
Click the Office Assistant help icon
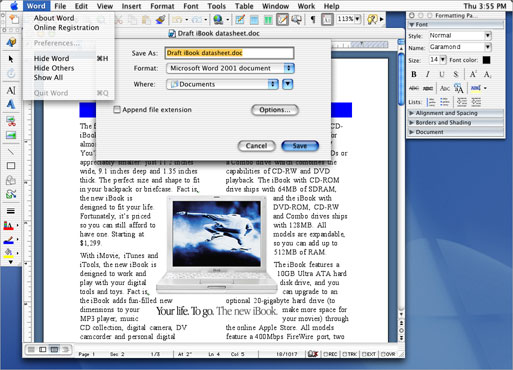[372, 20]
